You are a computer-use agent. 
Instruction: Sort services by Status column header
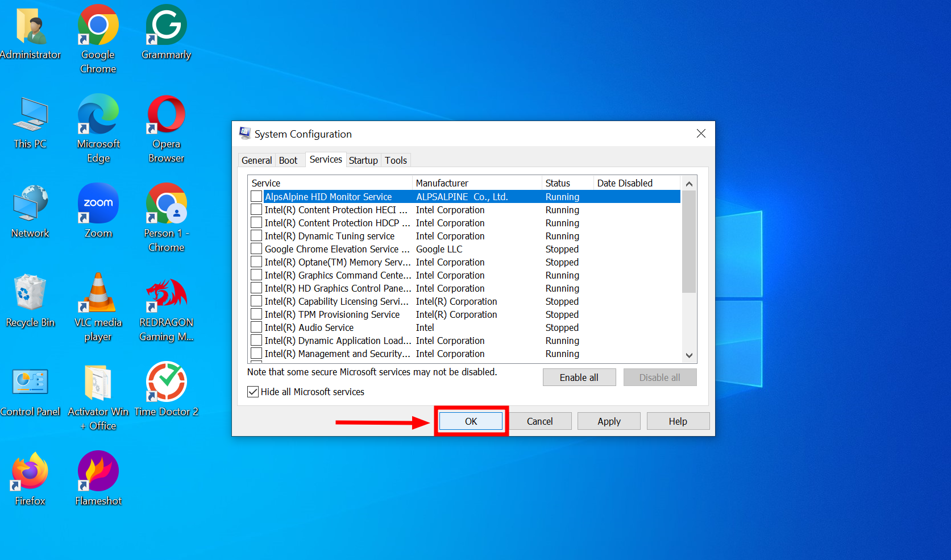(x=567, y=183)
